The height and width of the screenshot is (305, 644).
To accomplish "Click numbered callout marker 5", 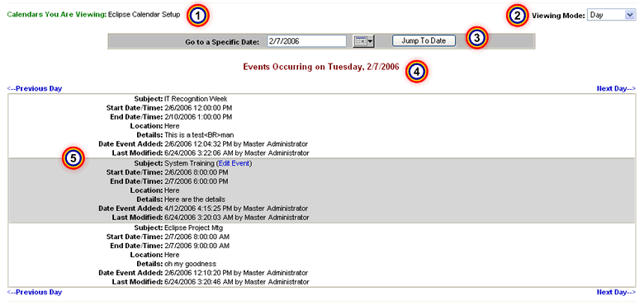I will click(x=73, y=159).
